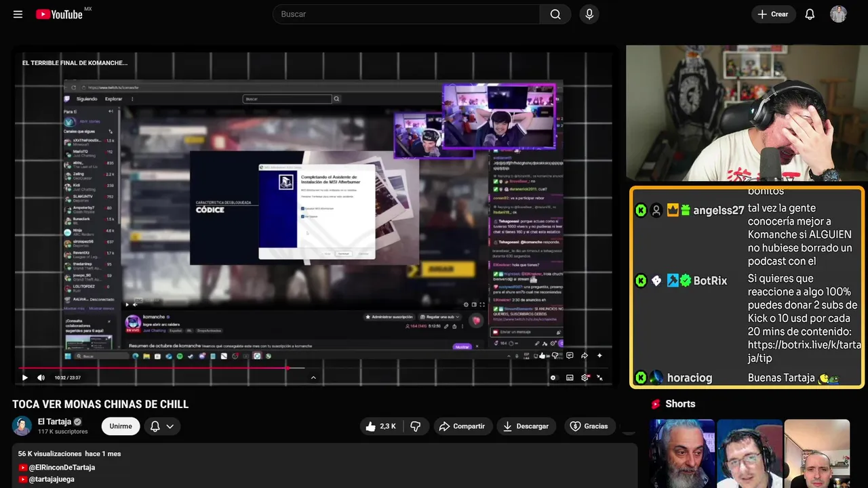Dislike the video with thumbs down
Viewport: 868px width, 488px height.
click(x=416, y=426)
